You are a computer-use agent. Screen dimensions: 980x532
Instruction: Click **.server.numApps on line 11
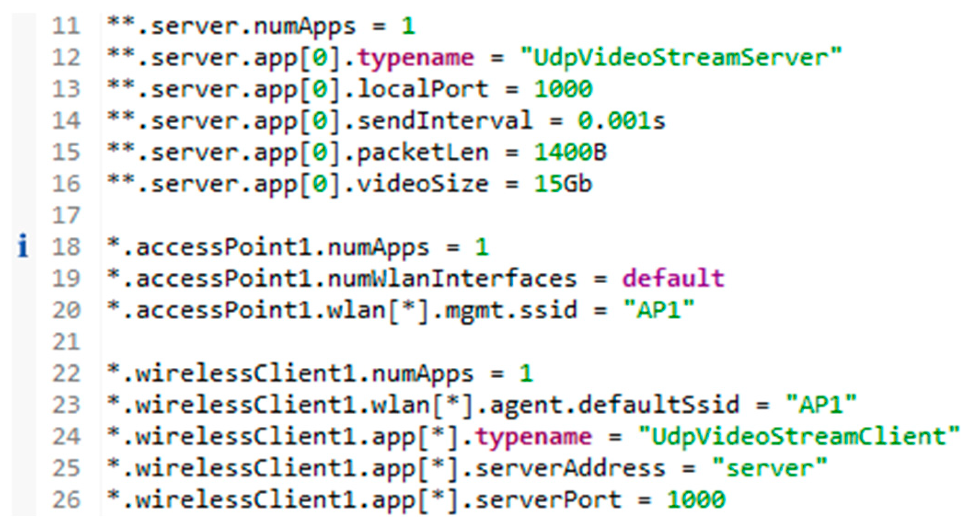(231, 27)
